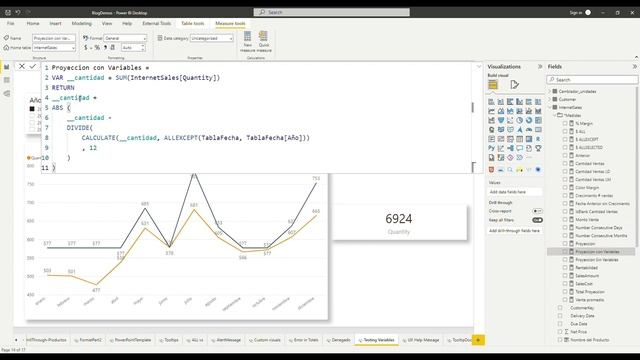Viewport: 640px width, 360px height.
Task: Click the Fields pane Search box
Action: coord(592,80)
